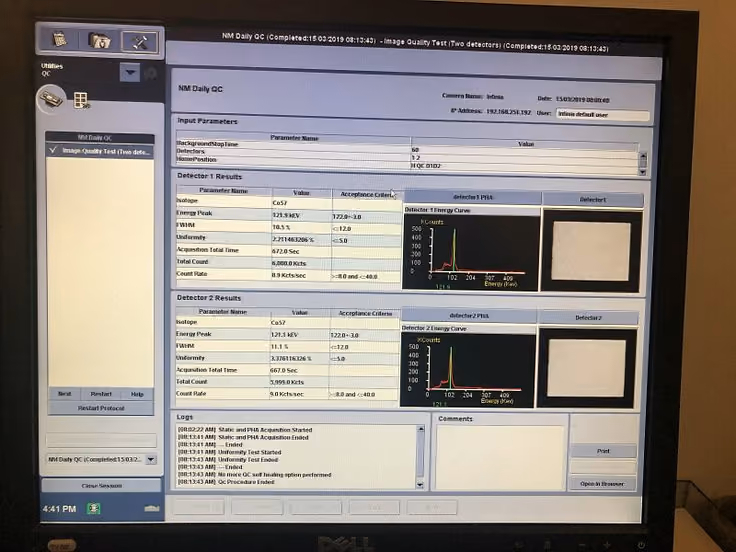Click Detector 2 Total Count 5,999.0 Kcts
Screen dimensions: 736x552
[287, 382]
